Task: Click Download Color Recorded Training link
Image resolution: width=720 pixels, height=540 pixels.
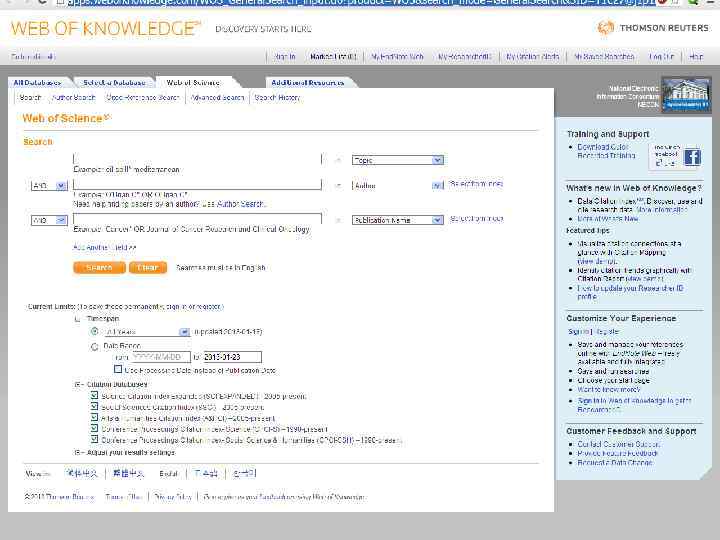Action: 606,151
